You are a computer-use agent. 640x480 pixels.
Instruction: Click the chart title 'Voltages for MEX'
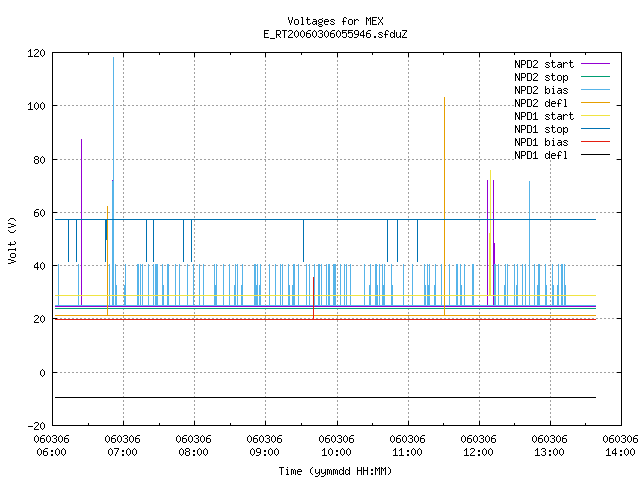pyautogui.click(x=335, y=21)
